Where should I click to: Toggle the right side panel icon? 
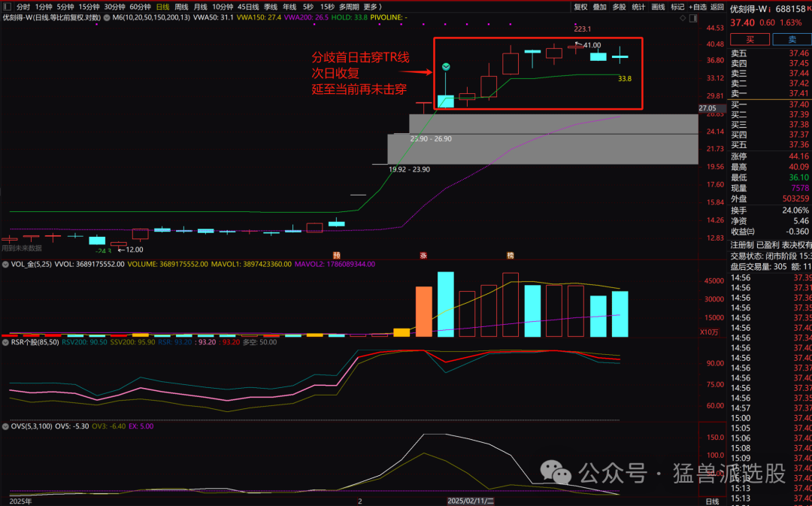693,18
